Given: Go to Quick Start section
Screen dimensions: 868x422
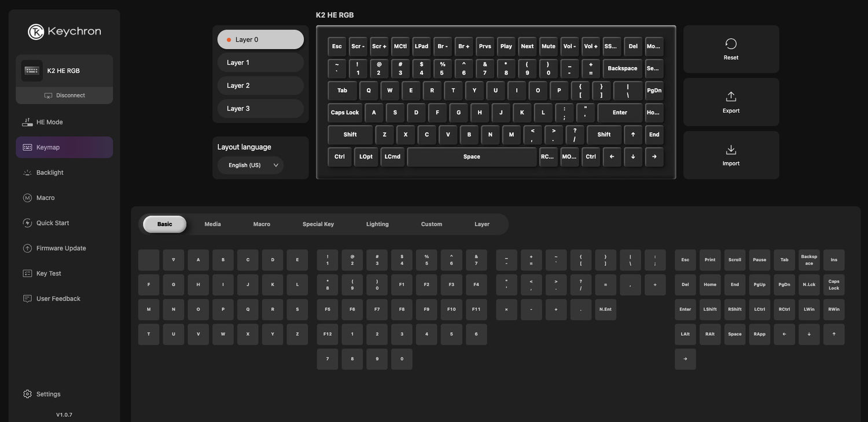Looking at the screenshot, I should point(53,223).
